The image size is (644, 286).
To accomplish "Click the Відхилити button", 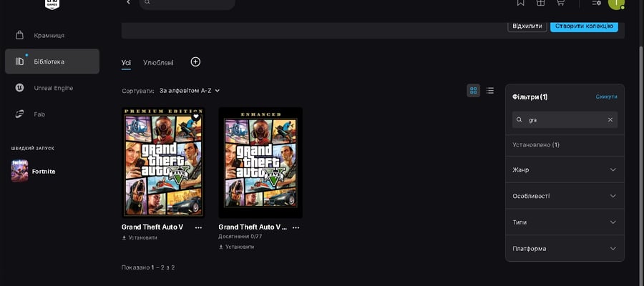I will 527,26.
